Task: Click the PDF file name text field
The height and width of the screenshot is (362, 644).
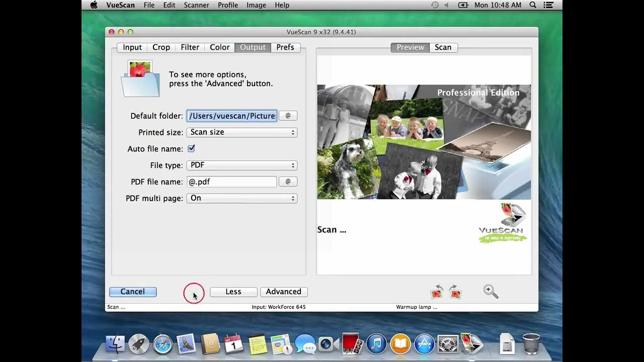Action: click(232, 182)
